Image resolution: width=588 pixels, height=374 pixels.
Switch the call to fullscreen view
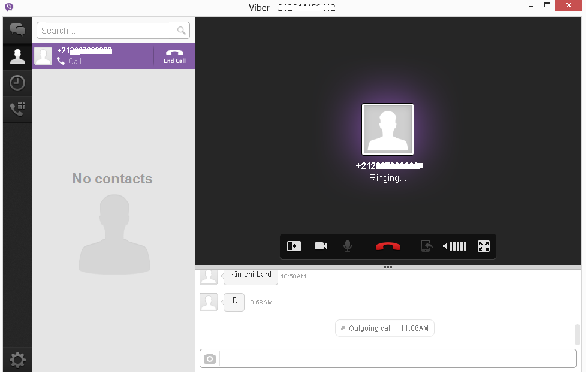click(x=483, y=246)
